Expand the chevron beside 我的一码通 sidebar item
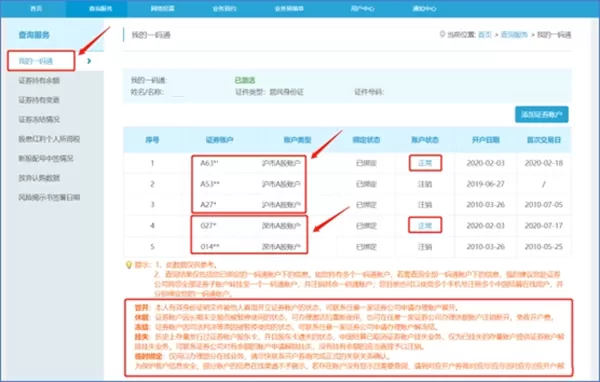The image size is (600, 382). (x=89, y=61)
